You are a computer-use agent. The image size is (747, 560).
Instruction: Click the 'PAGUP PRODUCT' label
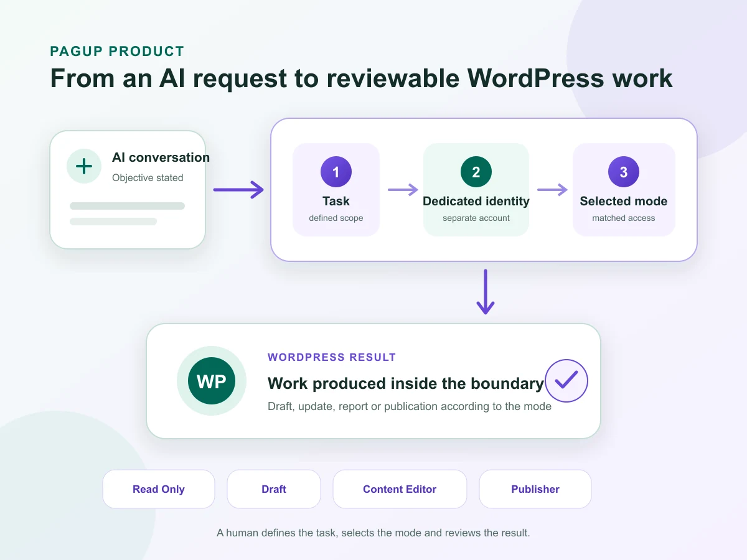click(x=117, y=52)
